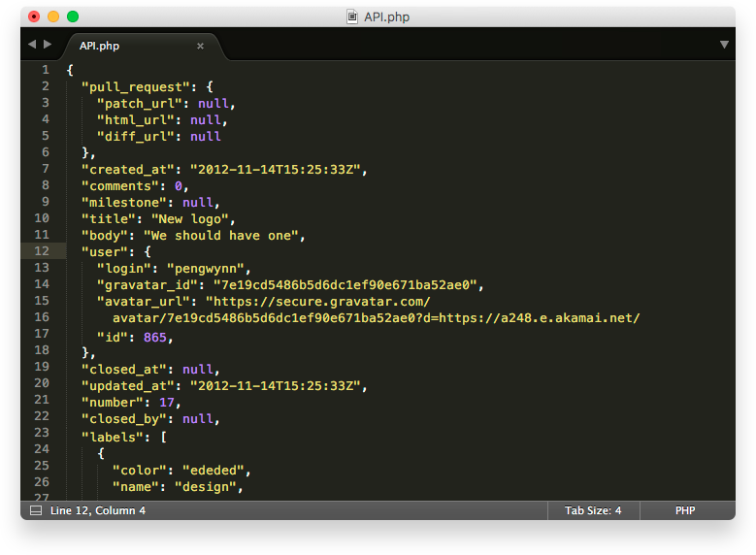Click line number 12 in gutter
This screenshot has height=555, width=756.
42,251
